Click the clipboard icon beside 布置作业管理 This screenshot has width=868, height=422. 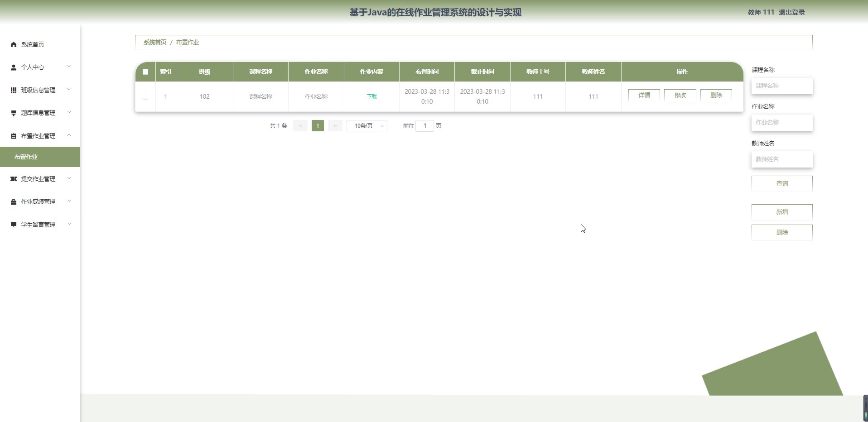[x=14, y=136]
